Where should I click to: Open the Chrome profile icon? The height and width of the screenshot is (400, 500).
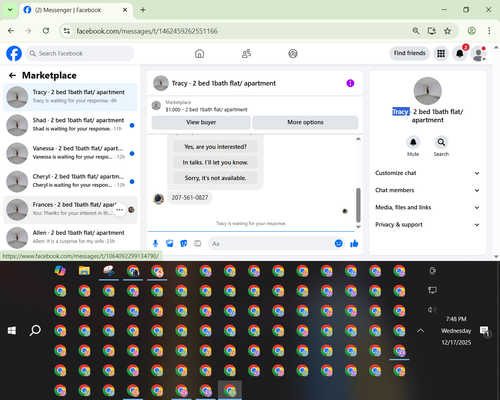(471, 31)
